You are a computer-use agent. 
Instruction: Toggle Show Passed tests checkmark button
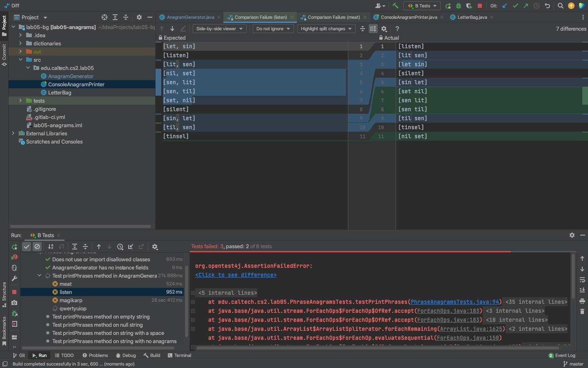coord(27,247)
